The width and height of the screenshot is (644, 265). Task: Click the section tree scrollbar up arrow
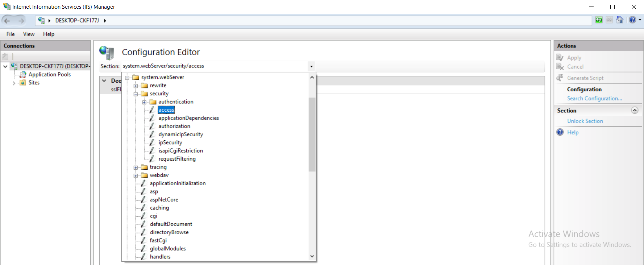(312, 77)
